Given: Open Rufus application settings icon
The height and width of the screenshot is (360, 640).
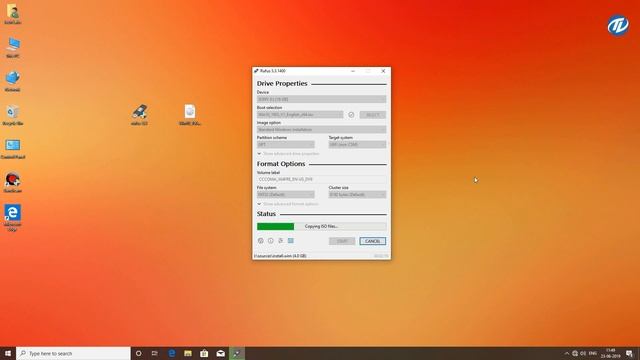Looking at the screenshot, I should [x=281, y=241].
